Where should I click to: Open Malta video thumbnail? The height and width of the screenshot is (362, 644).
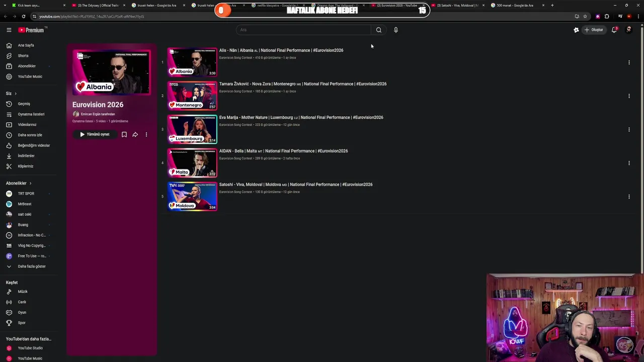192,163
